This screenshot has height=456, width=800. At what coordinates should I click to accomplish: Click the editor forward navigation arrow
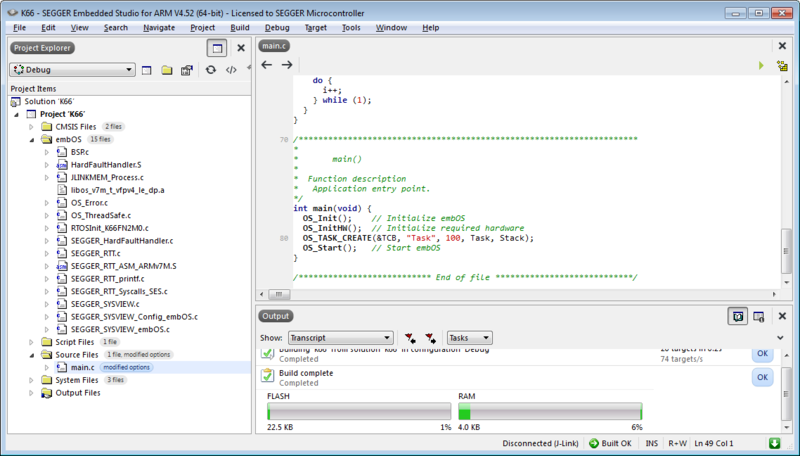[x=287, y=65]
